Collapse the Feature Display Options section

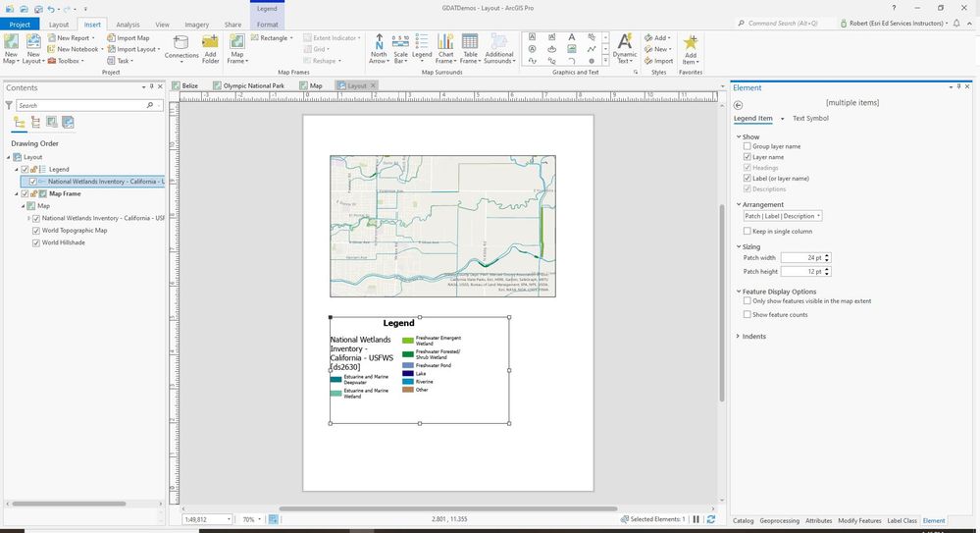(x=738, y=292)
